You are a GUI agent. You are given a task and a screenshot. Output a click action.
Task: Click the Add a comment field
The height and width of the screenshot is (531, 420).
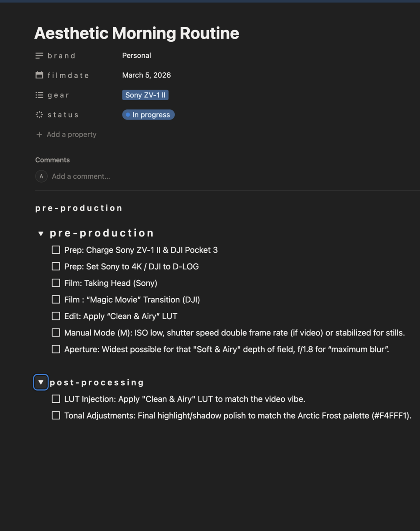[x=81, y=176]
